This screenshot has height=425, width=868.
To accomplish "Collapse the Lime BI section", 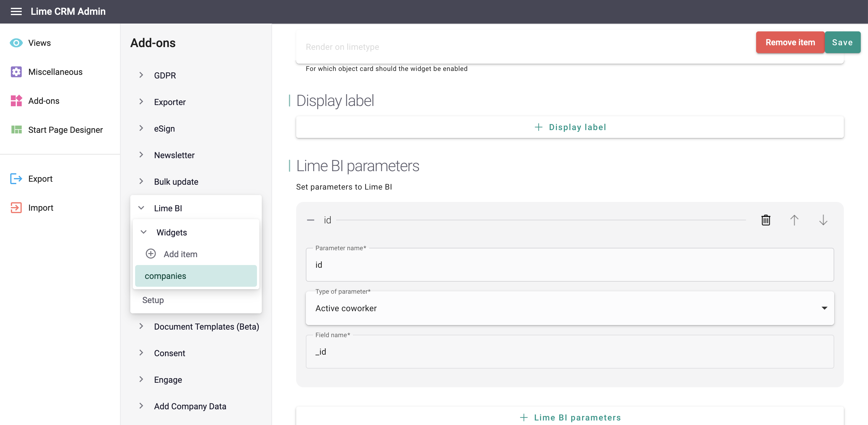I will pos(141,208).
